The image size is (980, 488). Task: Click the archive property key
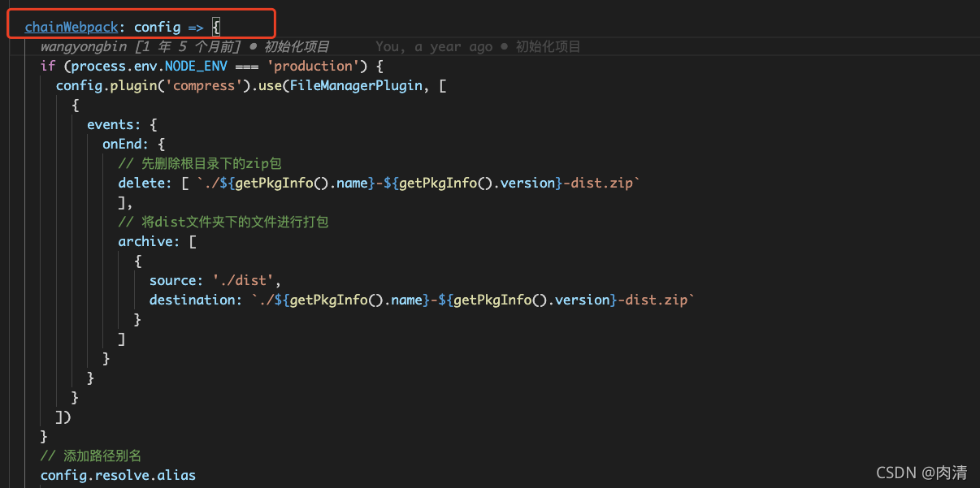[x=148, y=241]
